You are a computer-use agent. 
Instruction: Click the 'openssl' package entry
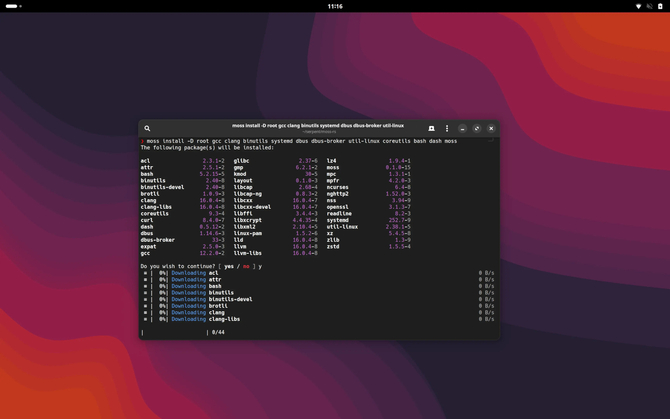tap(338, 207)
